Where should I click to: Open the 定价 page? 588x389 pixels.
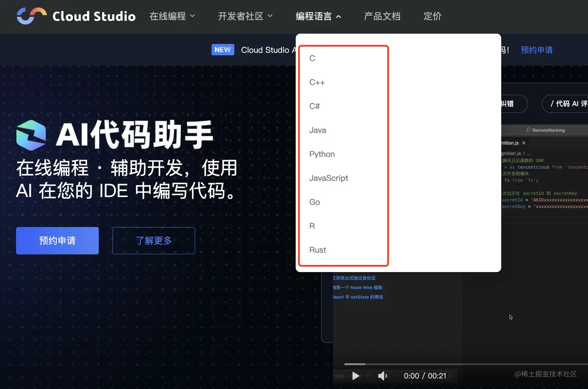pyautogui.click(x=432, y=16)
